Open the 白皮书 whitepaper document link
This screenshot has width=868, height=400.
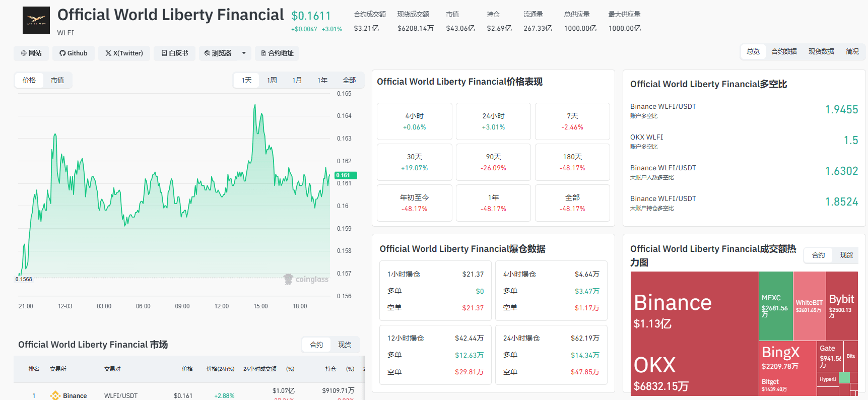point(175,53)
